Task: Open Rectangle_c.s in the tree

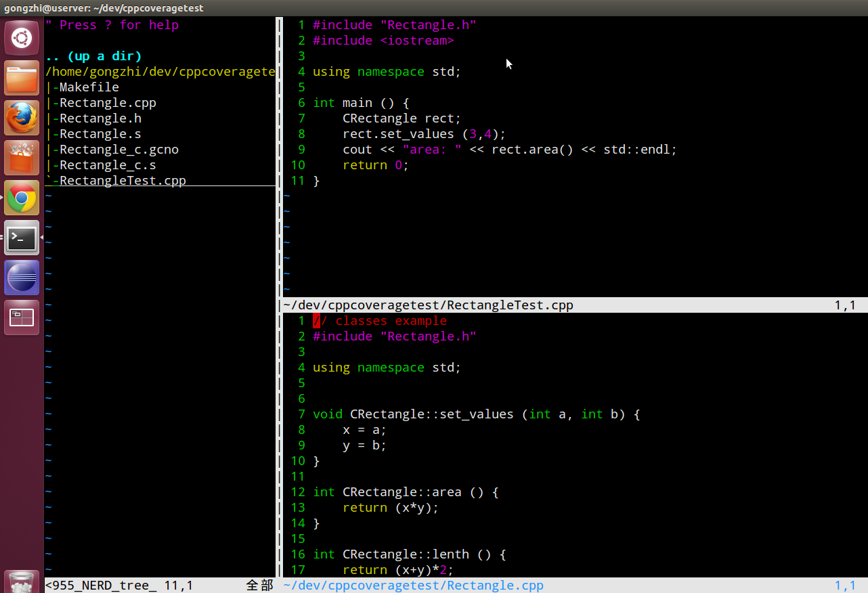Action: point(107,165)
